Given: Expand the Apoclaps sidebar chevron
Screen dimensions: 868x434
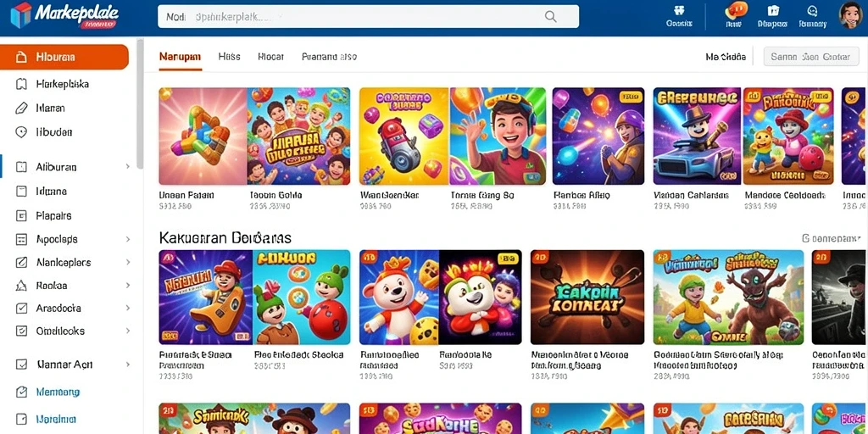Looking at the screenshot, I should 128,239.
